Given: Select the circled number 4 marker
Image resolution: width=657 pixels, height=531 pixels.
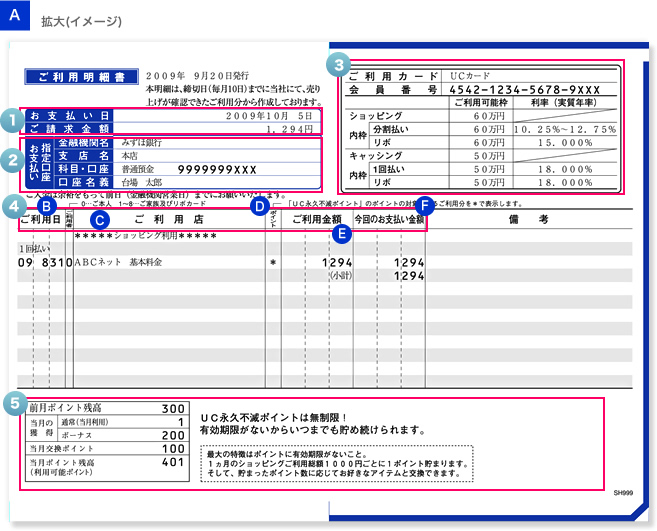Looking at the screenshot, I should point(12,207).
